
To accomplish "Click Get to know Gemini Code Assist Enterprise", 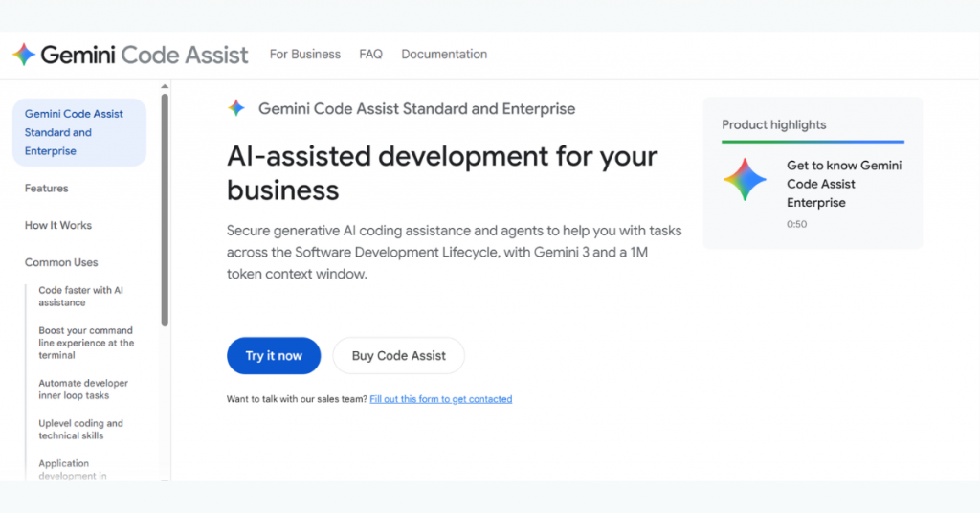I will coord(844,184).
